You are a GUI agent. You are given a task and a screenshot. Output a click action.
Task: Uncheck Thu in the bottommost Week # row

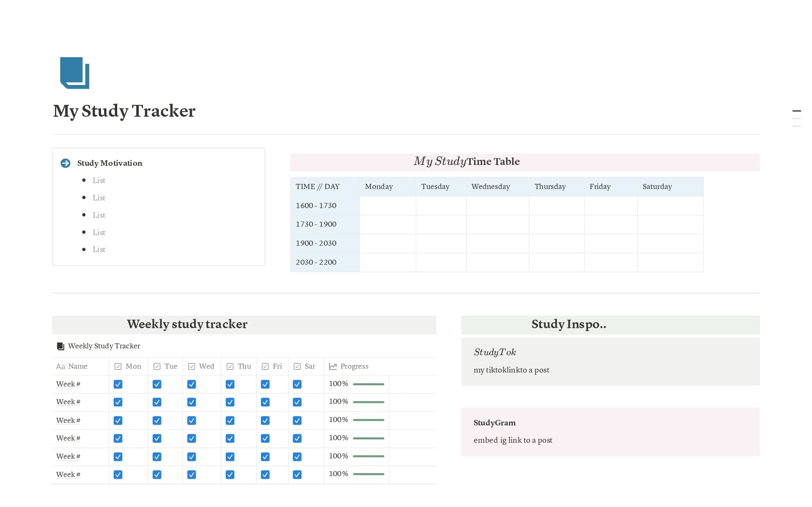230,475
